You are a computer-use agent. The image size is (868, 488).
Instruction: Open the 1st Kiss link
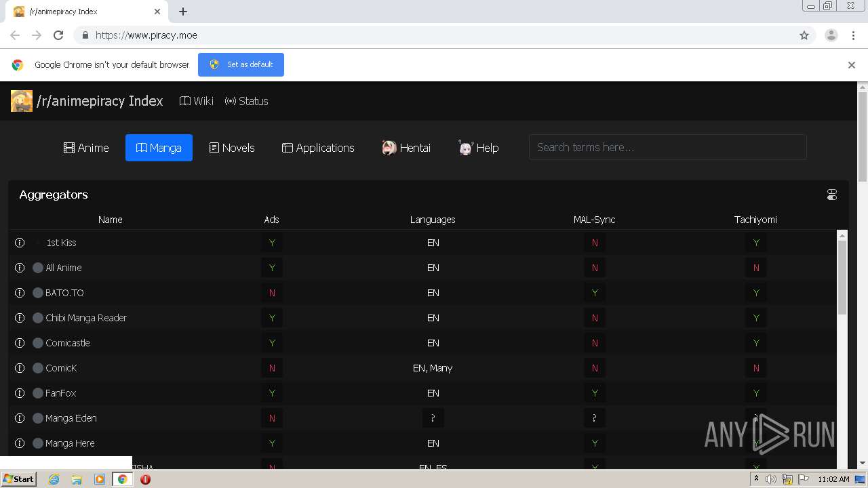point(61,243)
